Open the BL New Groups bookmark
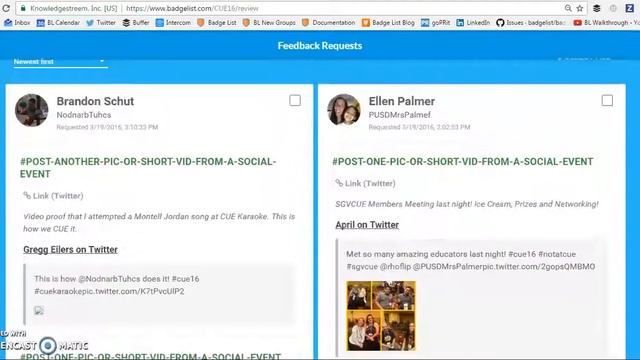Viewport: 640px width, 360px height. click(x=269, y=23)
